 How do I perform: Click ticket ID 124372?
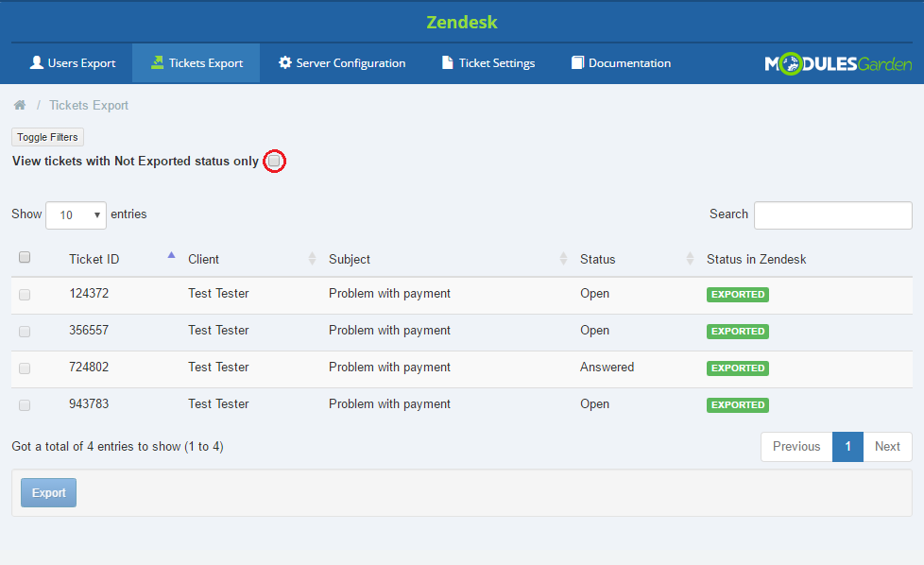click(x=89, y=294)
